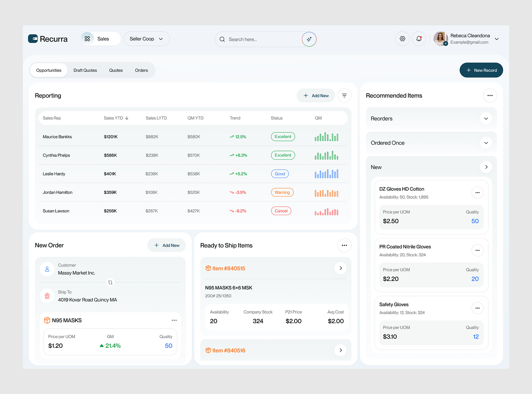This screenshot has height=394, width=532.
Task: Click the filter icon in Reporting panel
Action: (344, 95)
